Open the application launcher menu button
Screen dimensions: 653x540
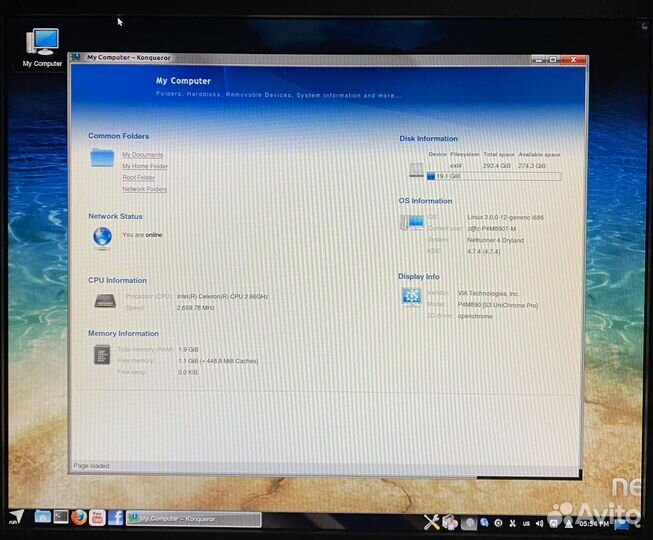tap(15, 518)
